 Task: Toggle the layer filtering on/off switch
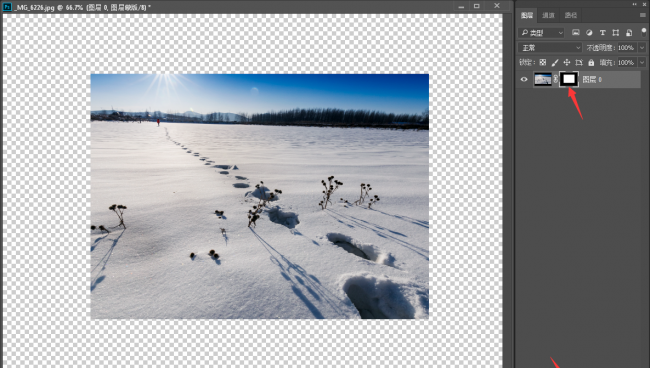pyautogui.click(x=644, y=31)
